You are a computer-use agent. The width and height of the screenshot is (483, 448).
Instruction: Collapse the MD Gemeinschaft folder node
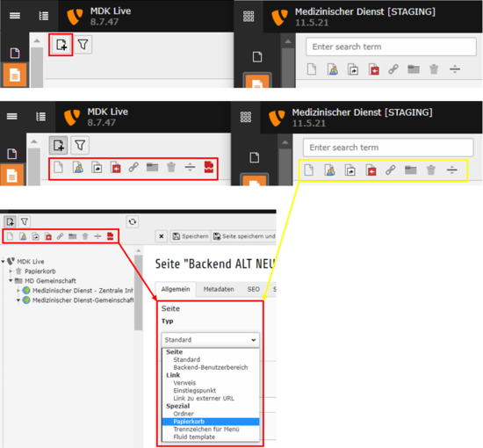11,281
